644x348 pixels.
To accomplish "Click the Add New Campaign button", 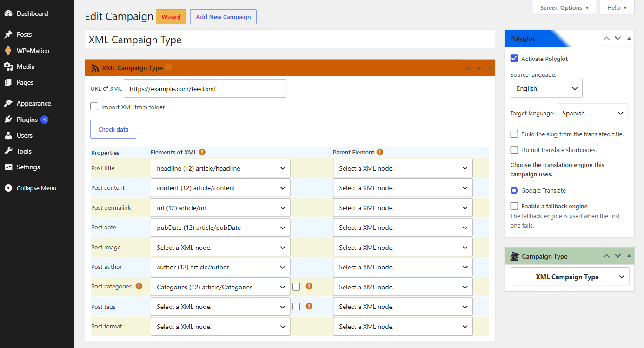I will click(x=223, y=17).
